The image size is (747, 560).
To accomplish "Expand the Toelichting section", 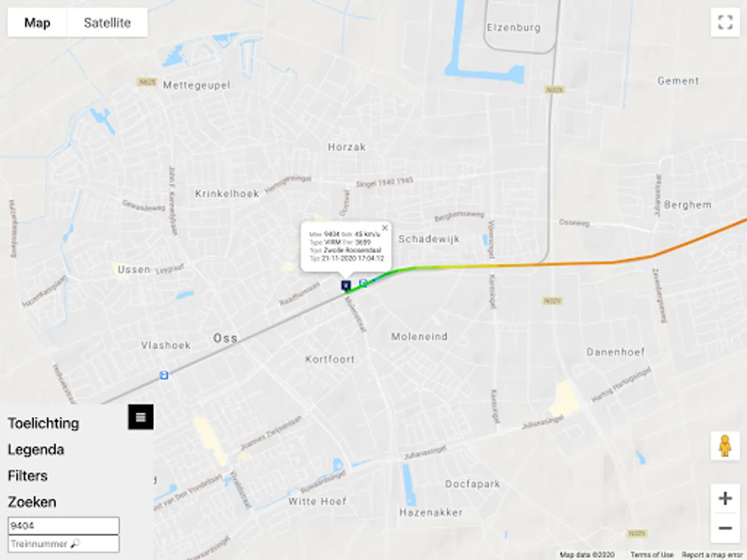I will (44, 423).
